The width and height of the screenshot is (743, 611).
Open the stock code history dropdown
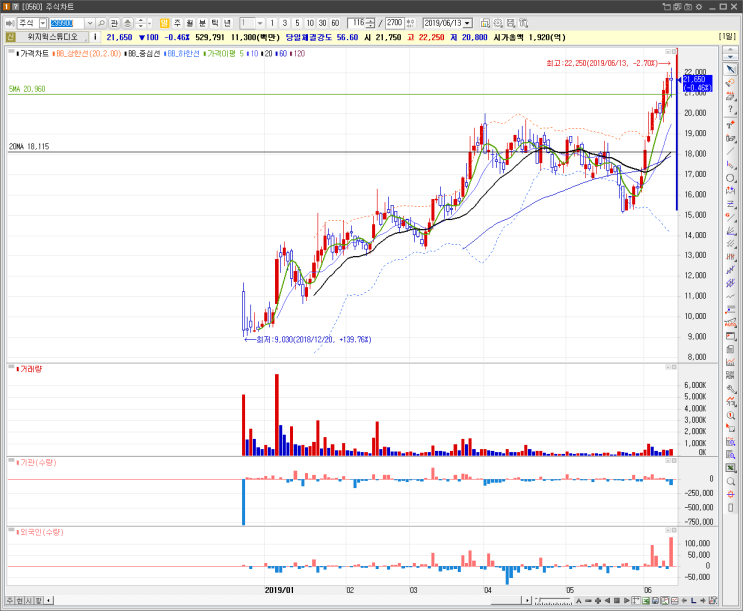(x=90, y=23)
